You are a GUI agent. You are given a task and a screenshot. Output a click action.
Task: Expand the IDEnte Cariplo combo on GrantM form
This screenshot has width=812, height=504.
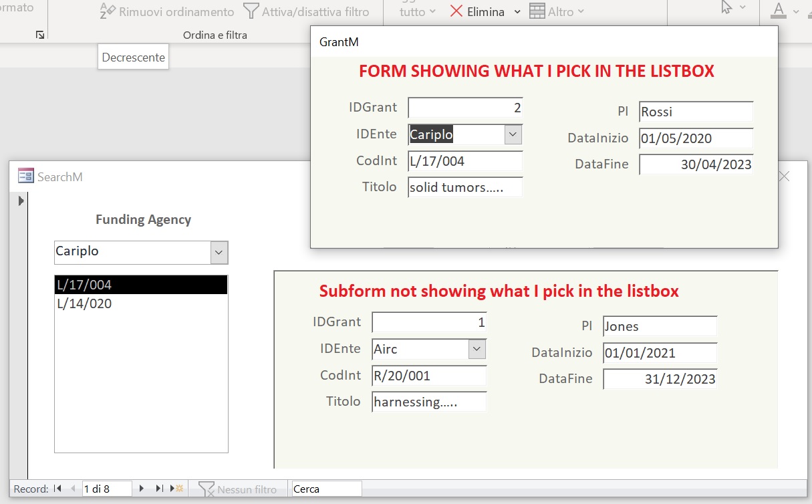[x=513, y=134]
